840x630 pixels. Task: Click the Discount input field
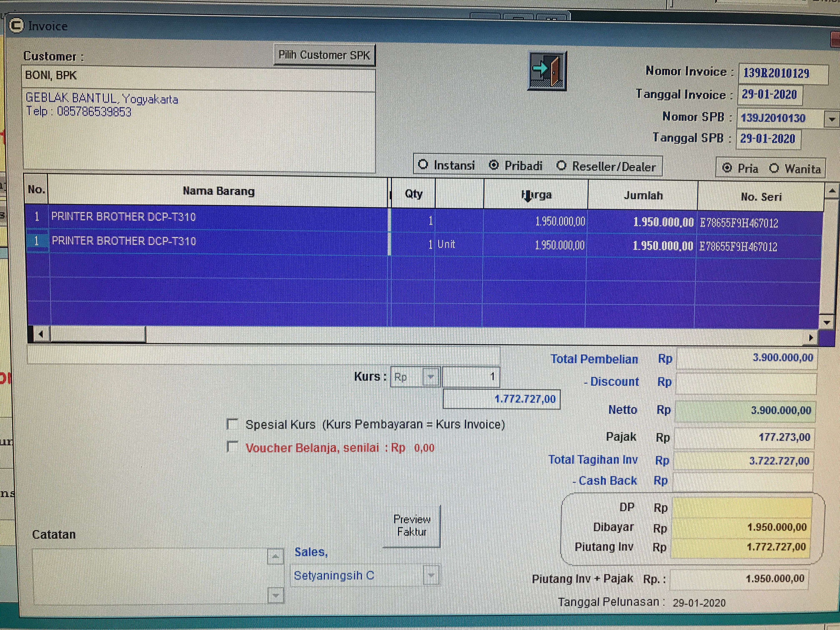pyautogui.click(x=746, y=383)
